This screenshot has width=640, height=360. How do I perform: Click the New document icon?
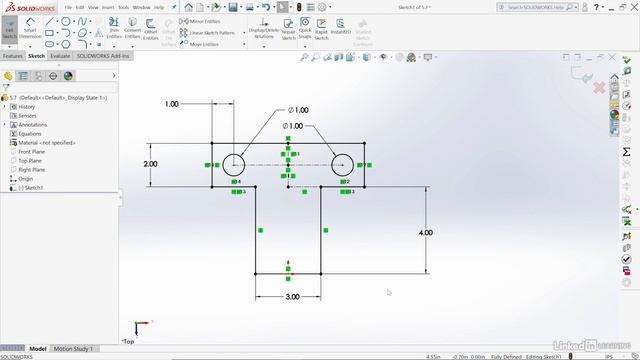[x=200, y=7]
